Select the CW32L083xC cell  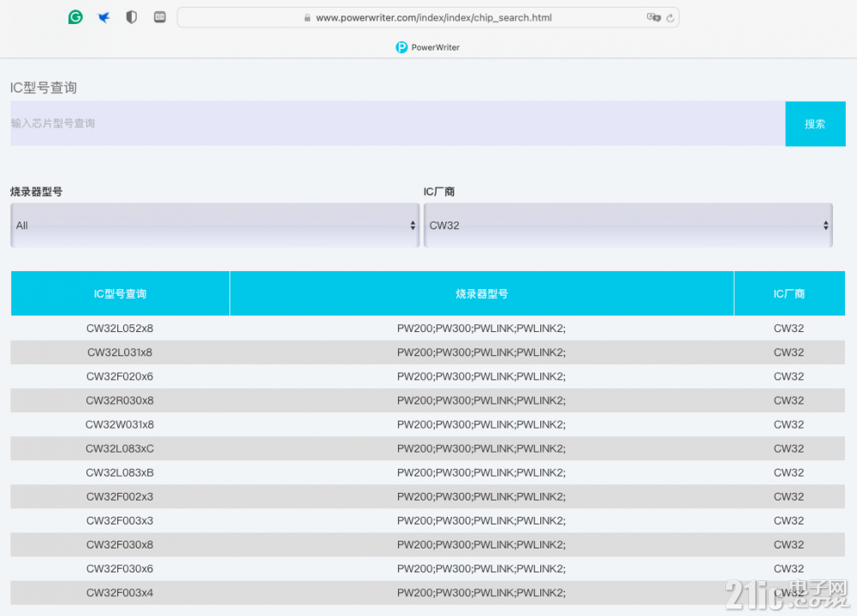coord(120,448)
